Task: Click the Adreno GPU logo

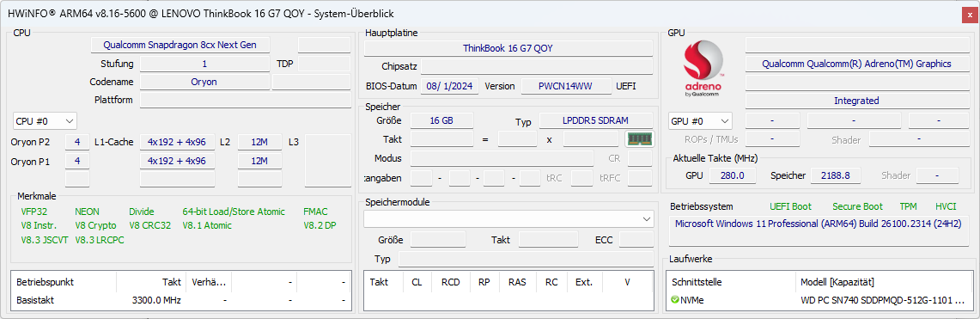Action: click(x=703, y=70)
